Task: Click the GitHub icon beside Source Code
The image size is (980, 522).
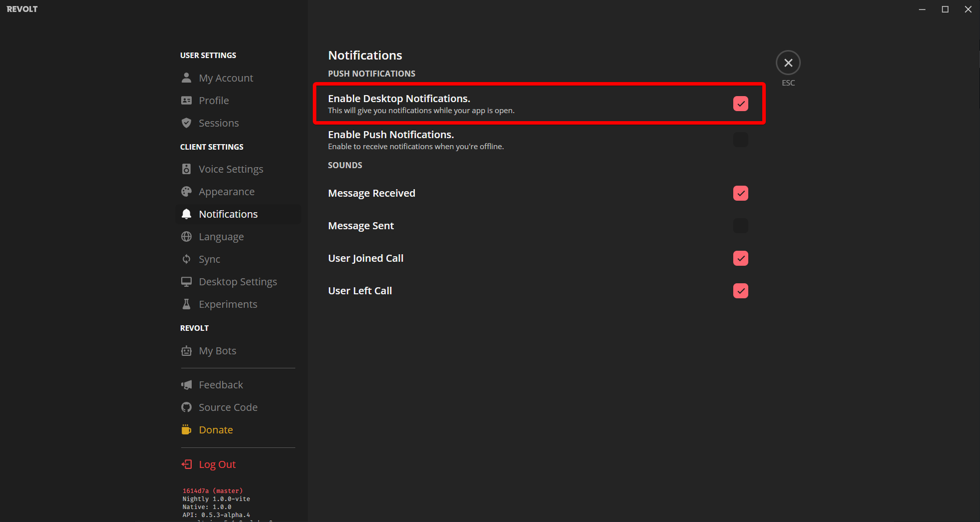Action: (x=186, y=407)
